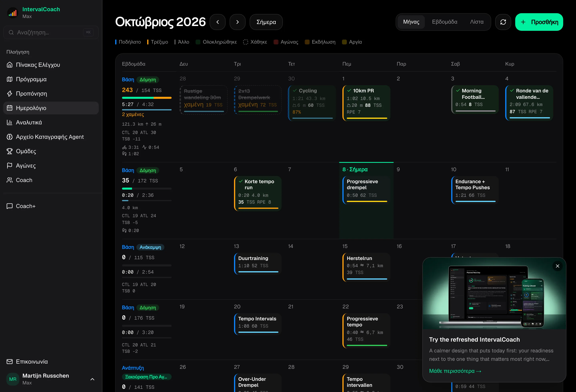
Task: Click the Ανάκαμψη week phase badge
Action: 150,247
